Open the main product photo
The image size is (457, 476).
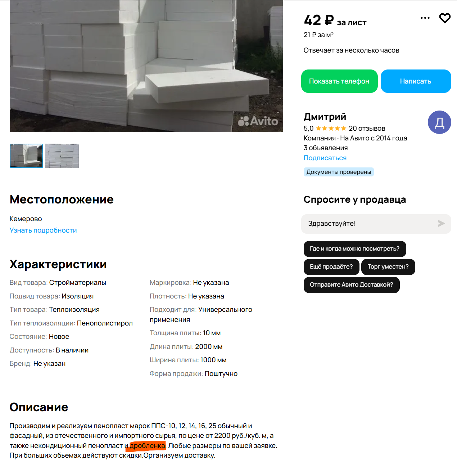[146, 66]
